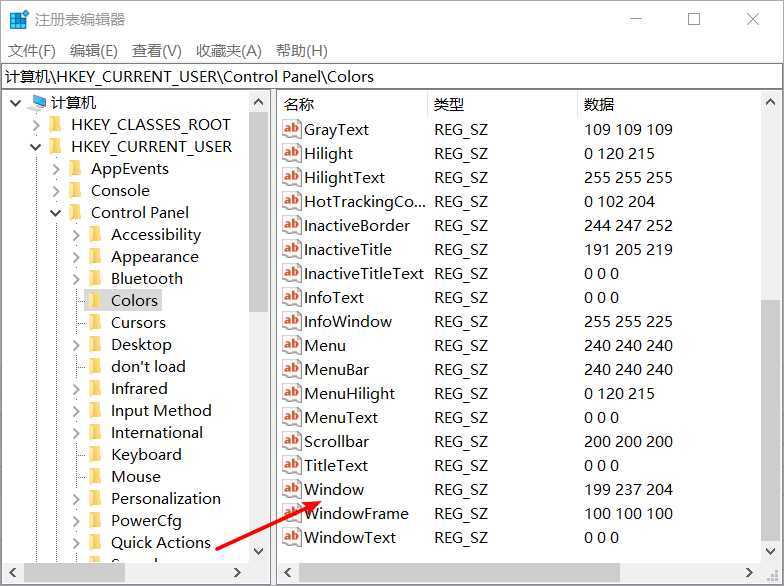Select the InfoWindow string value icon
Viewport: 784px width, 586px height.
click(x=292, y=321)
